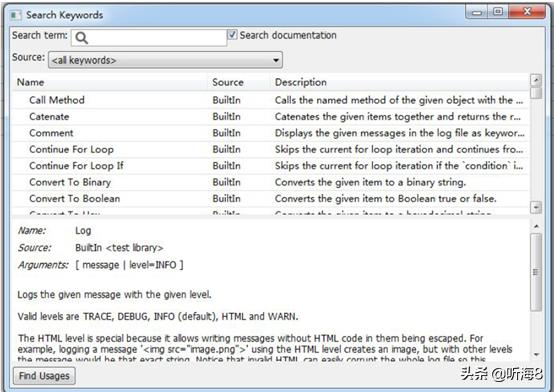
Task: Click details pane scrollbar up arrow
Action: pyautogui.click(x=536, y=226)
